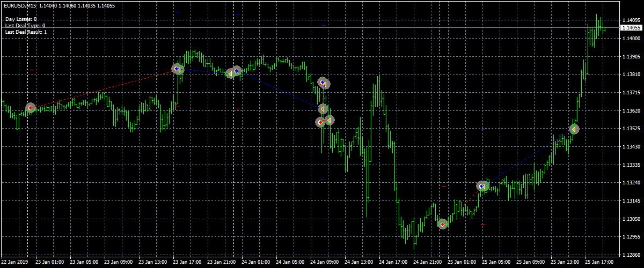Image resolution: width=644 pixels, height=268 pixels.
Task: Select the 'Last Deal Result: 1' label
Action: pyautogui.click(x=26, y=32)
